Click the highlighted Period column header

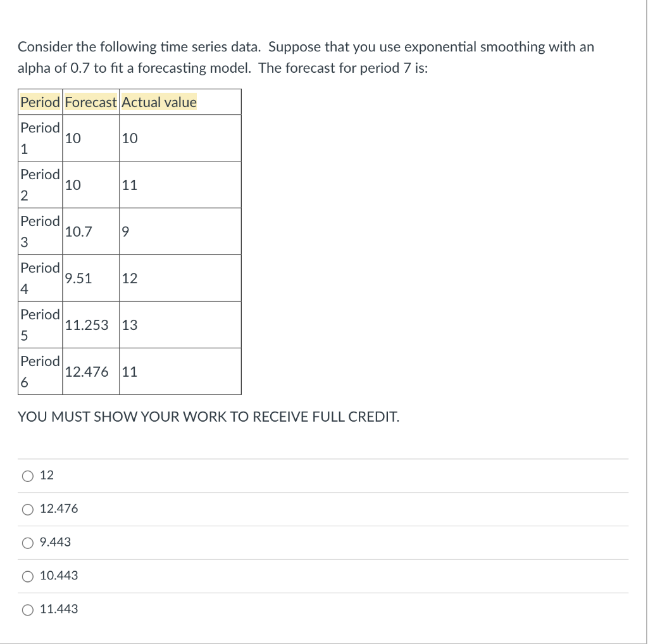39,101
